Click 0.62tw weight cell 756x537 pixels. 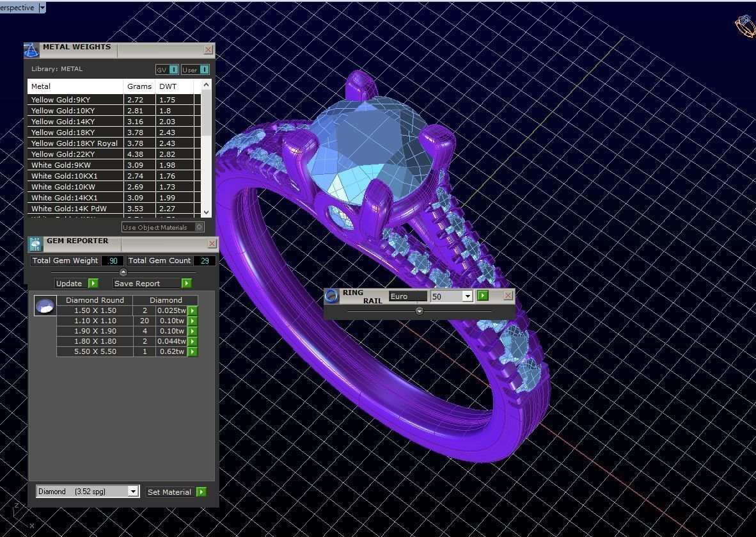(x=172, y=352)
